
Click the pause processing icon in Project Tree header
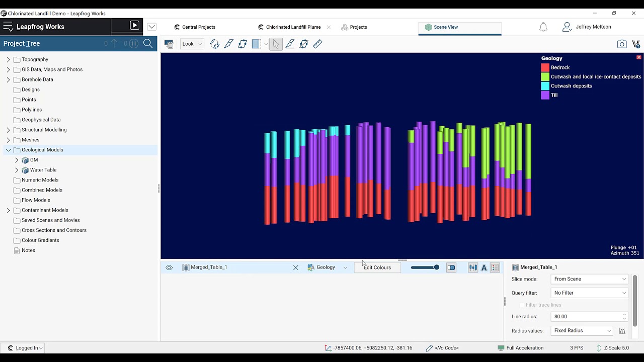point(133,44)
